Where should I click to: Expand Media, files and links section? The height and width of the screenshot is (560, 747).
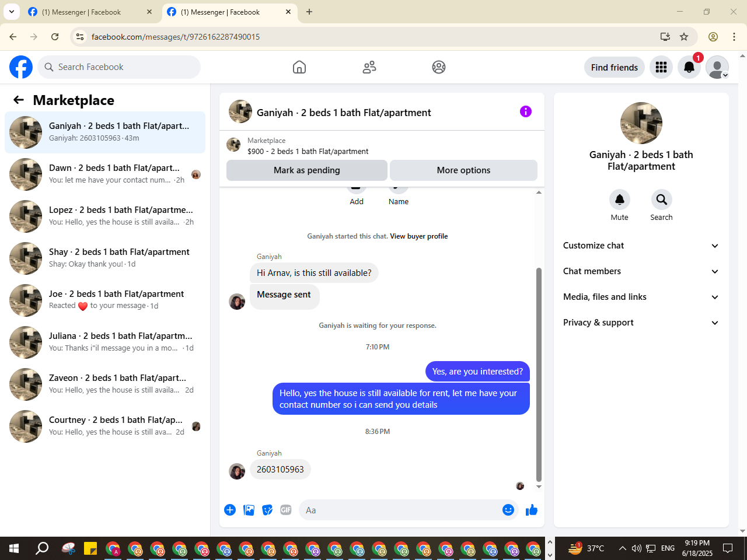coord(641,297)
